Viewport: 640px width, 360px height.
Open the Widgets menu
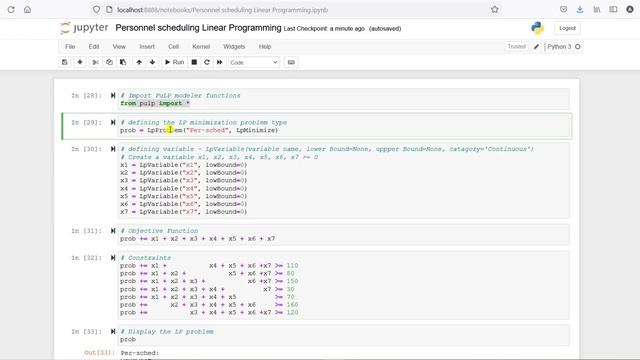(x=234, y=47)
